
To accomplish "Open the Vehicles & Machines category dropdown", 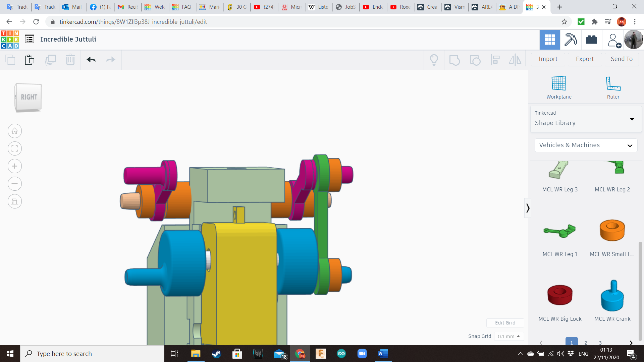I will pos(586,145).
